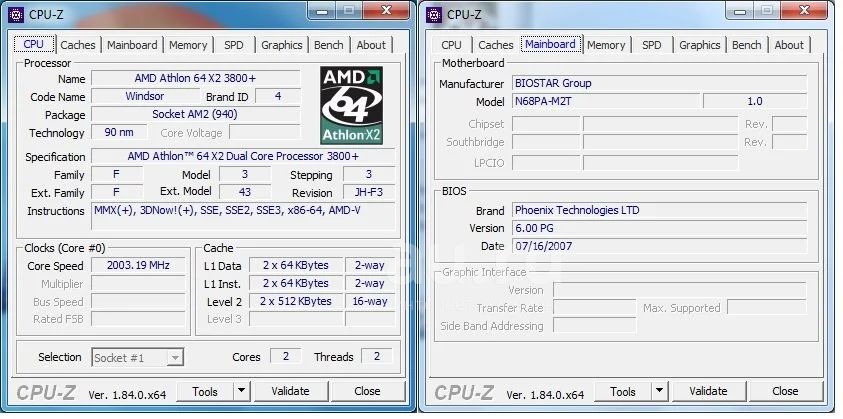
Task: Click Revision value JH-F3
Action: pos(369,192)
